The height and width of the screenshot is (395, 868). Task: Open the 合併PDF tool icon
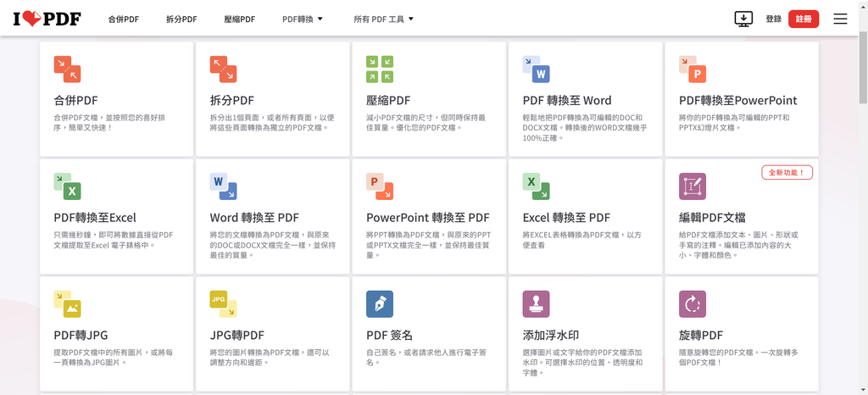(67, 70)
